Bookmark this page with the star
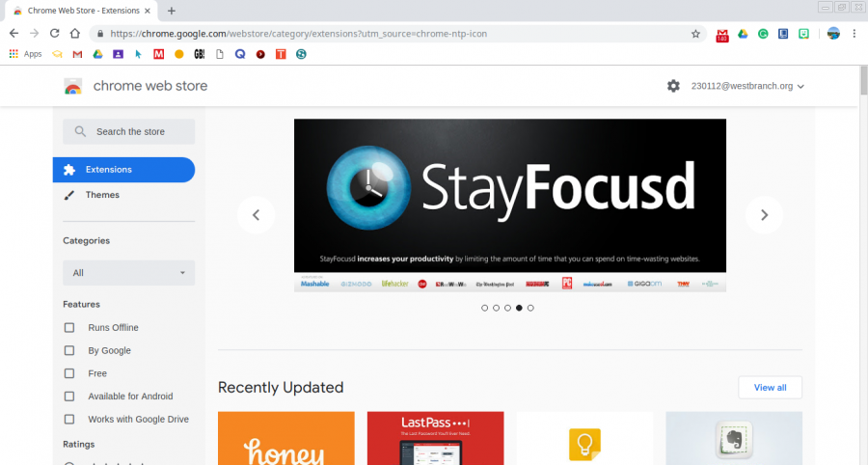Image resolution: width=868 pixels, height=465 pixels. (x=695, y=34)
